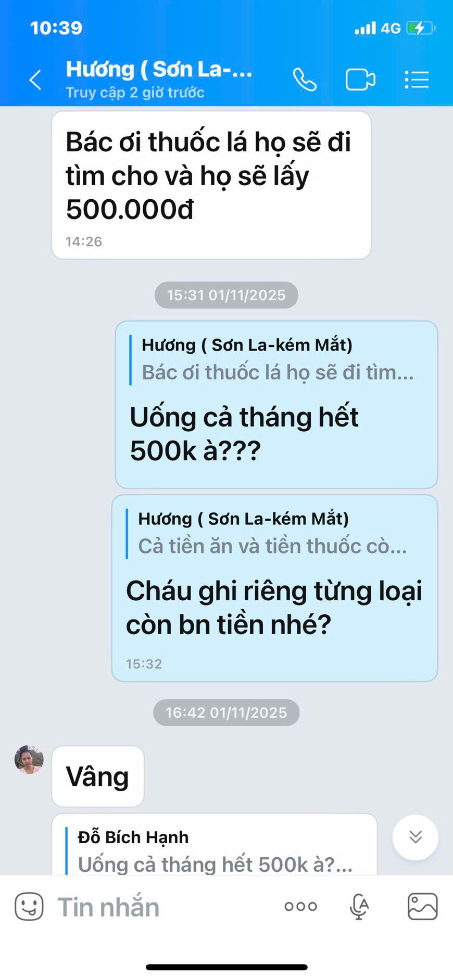Select message about 500.000đ thuốc lá
This screenshot has height=980, width=453.
pos(211,185)
